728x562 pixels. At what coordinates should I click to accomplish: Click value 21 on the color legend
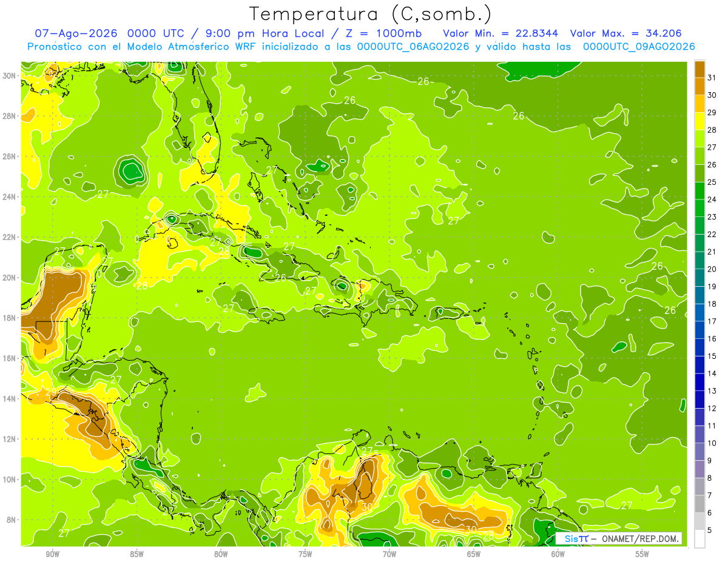[712, 252]
